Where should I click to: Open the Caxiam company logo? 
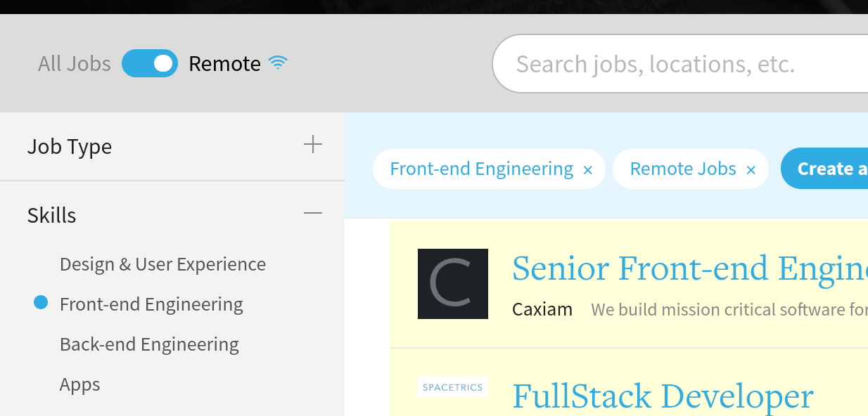coord(453,284)
